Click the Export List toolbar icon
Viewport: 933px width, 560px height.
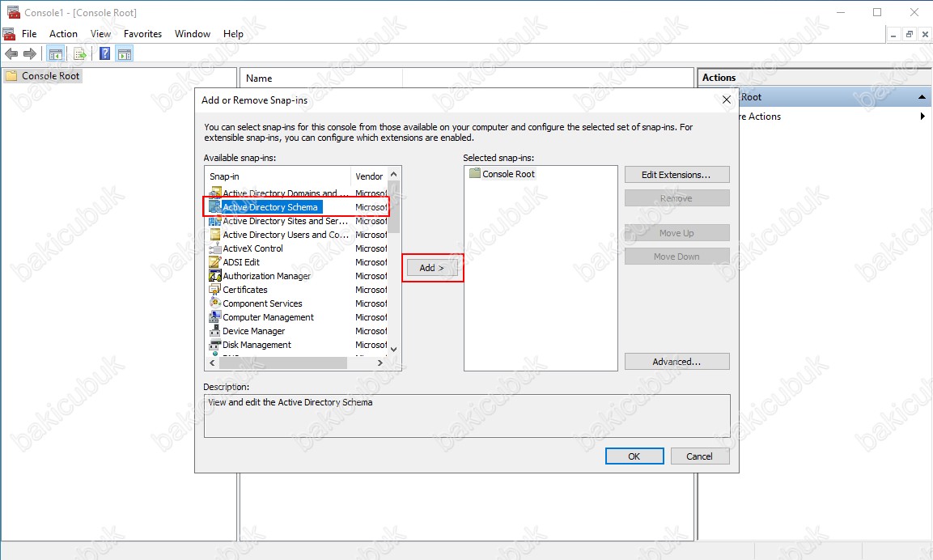80,54
